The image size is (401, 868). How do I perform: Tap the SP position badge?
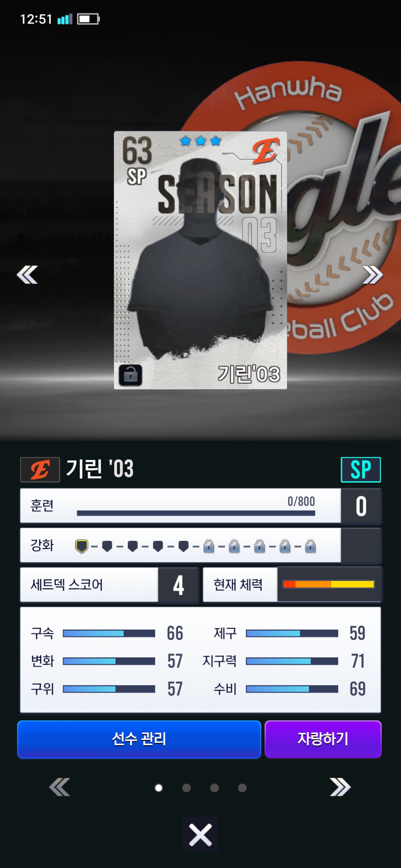[361, 470]
